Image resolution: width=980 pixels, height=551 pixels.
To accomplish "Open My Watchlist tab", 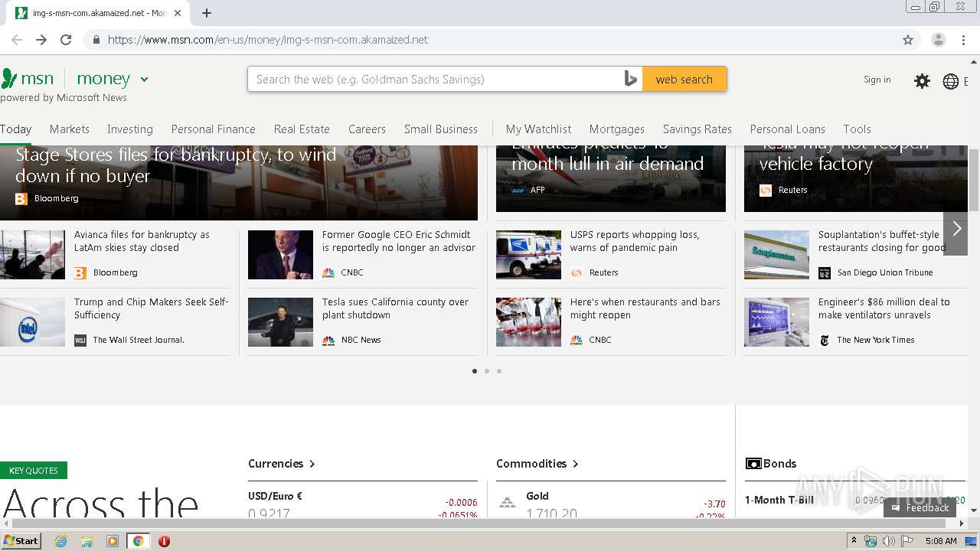I will click(538, 129).
